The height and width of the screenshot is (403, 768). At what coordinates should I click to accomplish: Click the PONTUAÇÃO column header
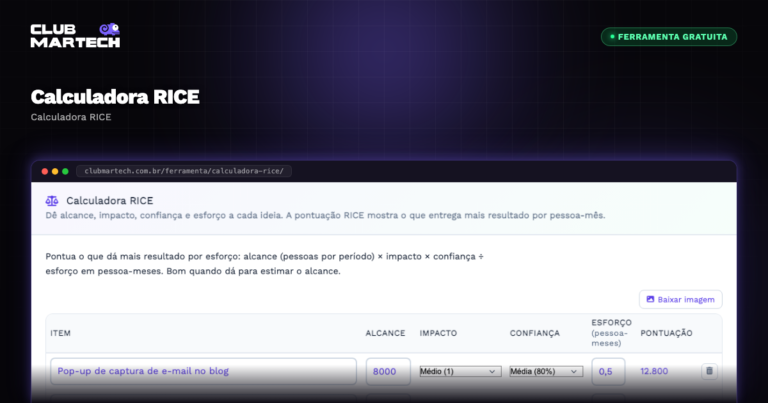point(666,333)
